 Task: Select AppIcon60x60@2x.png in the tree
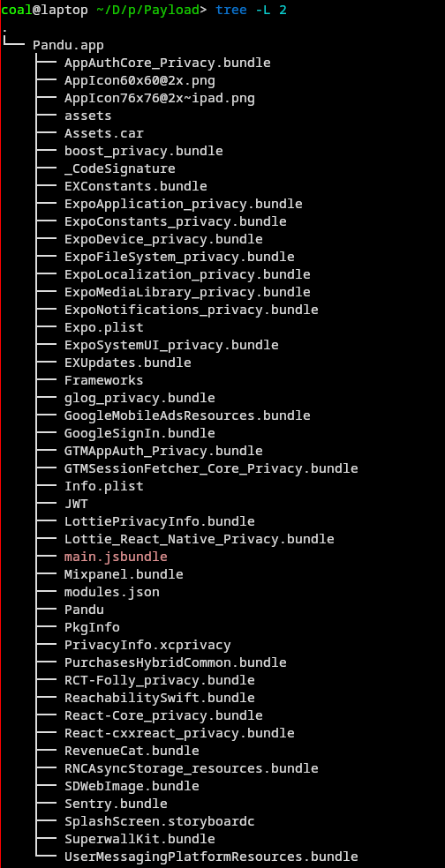(140, 80)
